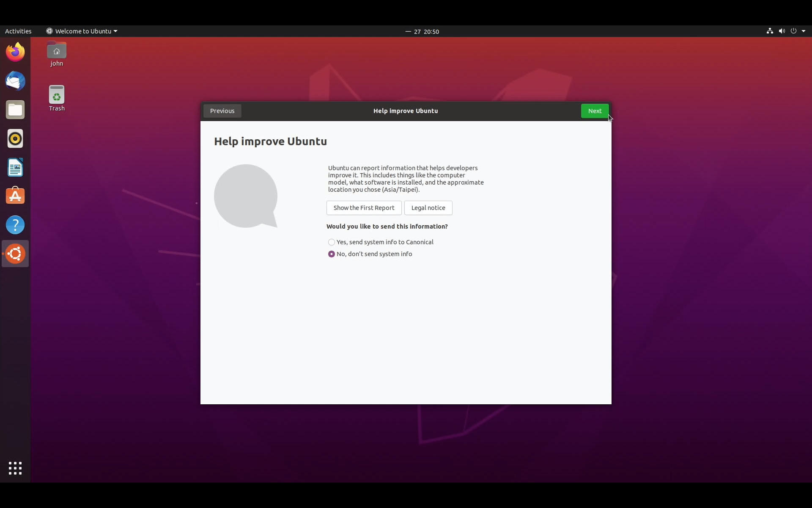812x508 pixels.
Task: Open the Help question-mark icon
Action: pos(15,225)
